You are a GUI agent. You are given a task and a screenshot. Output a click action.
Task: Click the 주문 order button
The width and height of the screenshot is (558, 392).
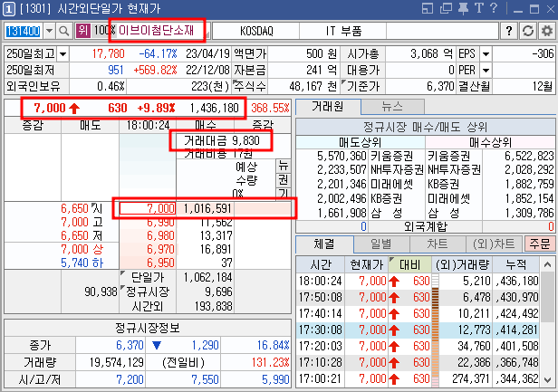[x=540, y=244]
